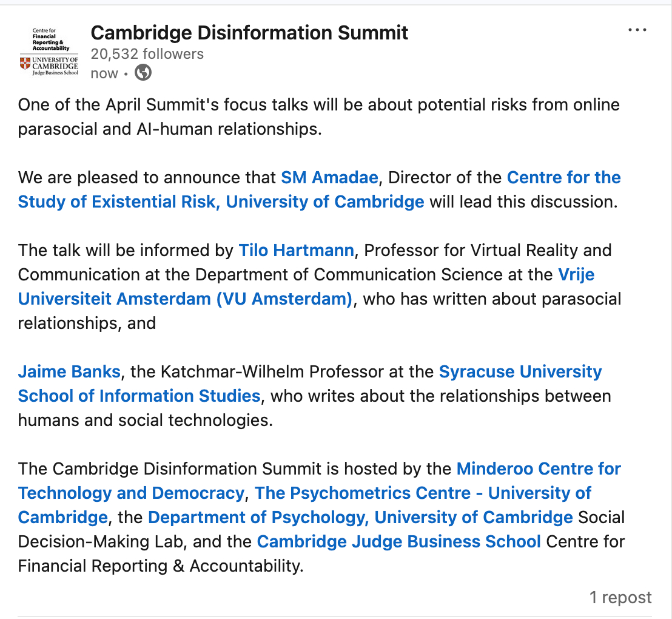Open Jaime Banks' profile link
672x619 pixels.
69,372
